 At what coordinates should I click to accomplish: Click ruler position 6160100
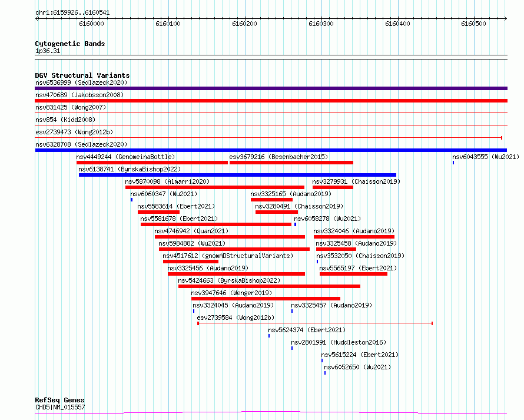coord(168,24)
